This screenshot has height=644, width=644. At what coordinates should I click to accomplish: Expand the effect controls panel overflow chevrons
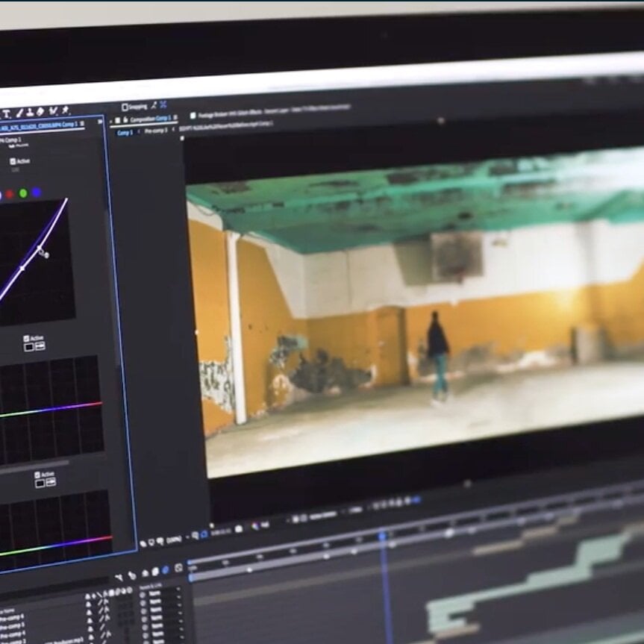coord(100,122)
